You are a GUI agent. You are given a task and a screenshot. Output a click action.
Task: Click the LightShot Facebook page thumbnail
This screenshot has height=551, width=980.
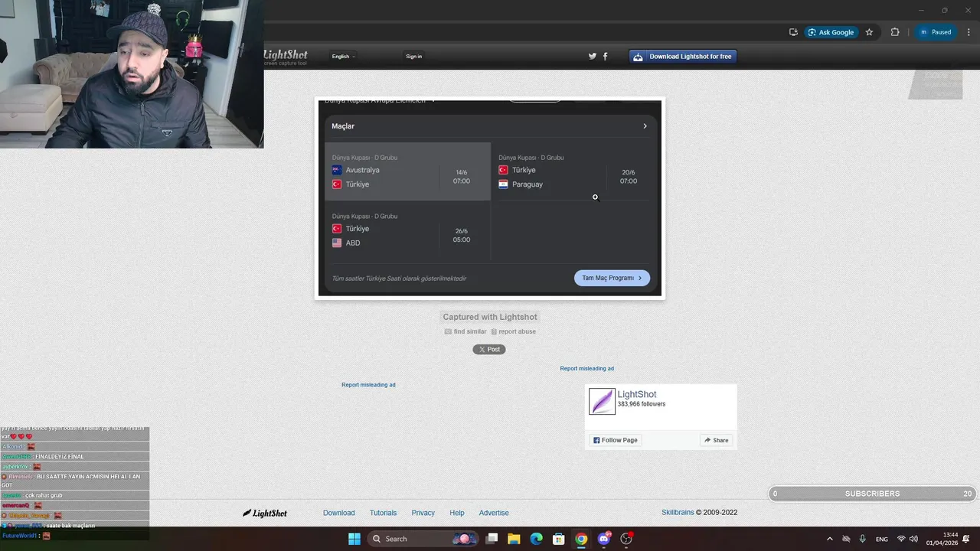[602, 401]
